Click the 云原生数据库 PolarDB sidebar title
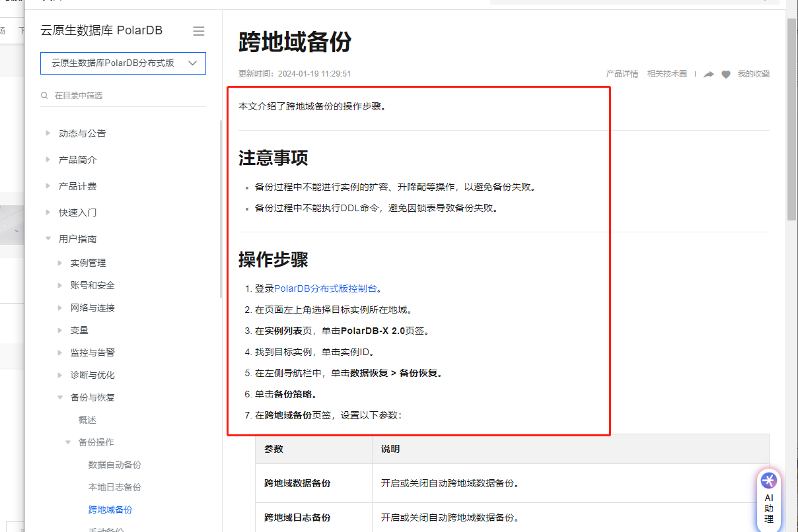798x532 pixels. [102, 30]
